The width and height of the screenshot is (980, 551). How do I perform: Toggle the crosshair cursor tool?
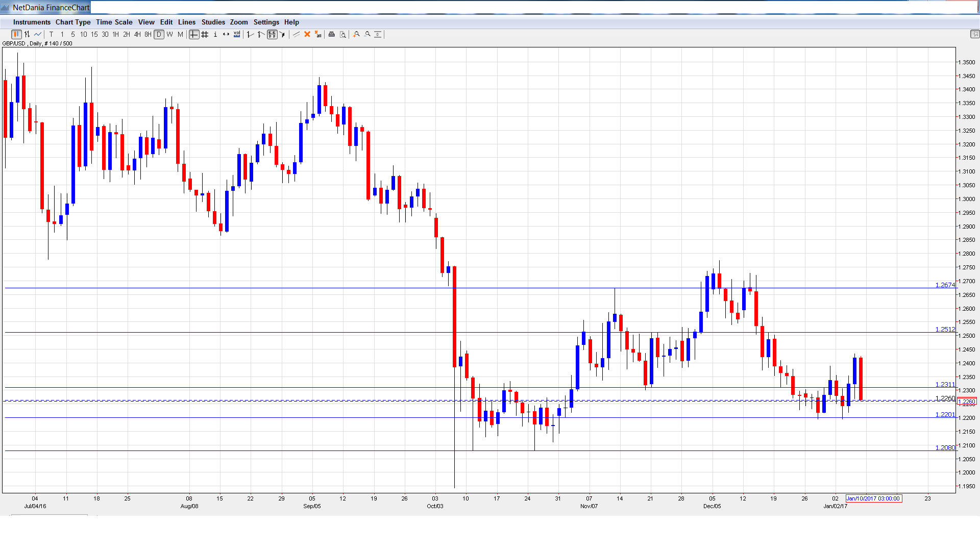coord(194,35)
